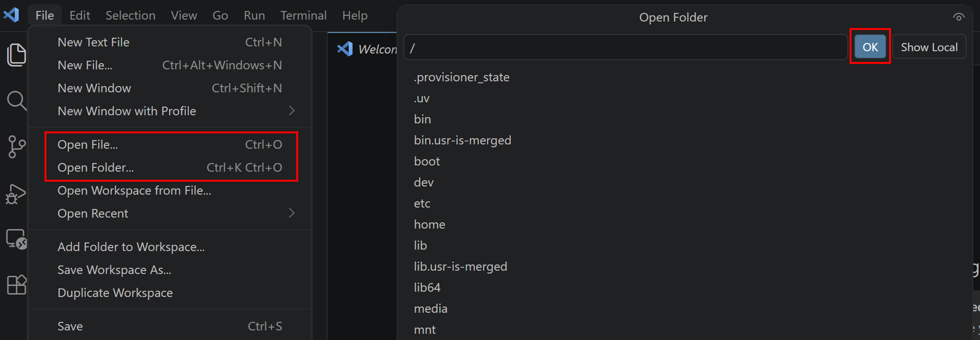
Task: Toggle hidden files eye icon in Open Folder
Action: [958, 17]
